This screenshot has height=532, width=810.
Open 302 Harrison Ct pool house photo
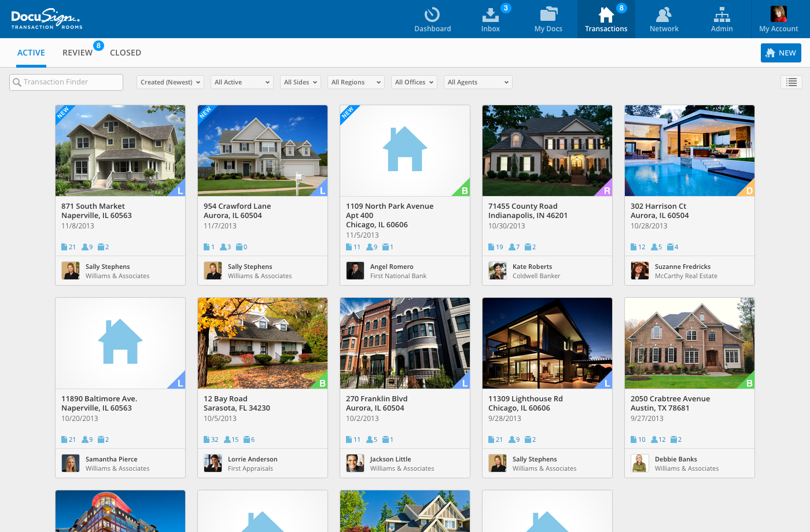690,150
